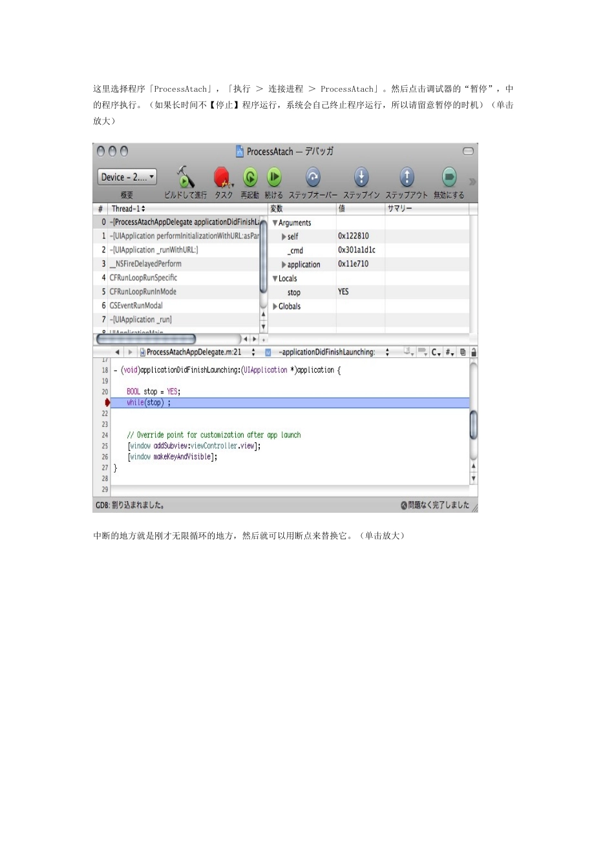Click the GDB: 割り込まれました status text
This screenshot has width=614, height=868.
[129, 506]
